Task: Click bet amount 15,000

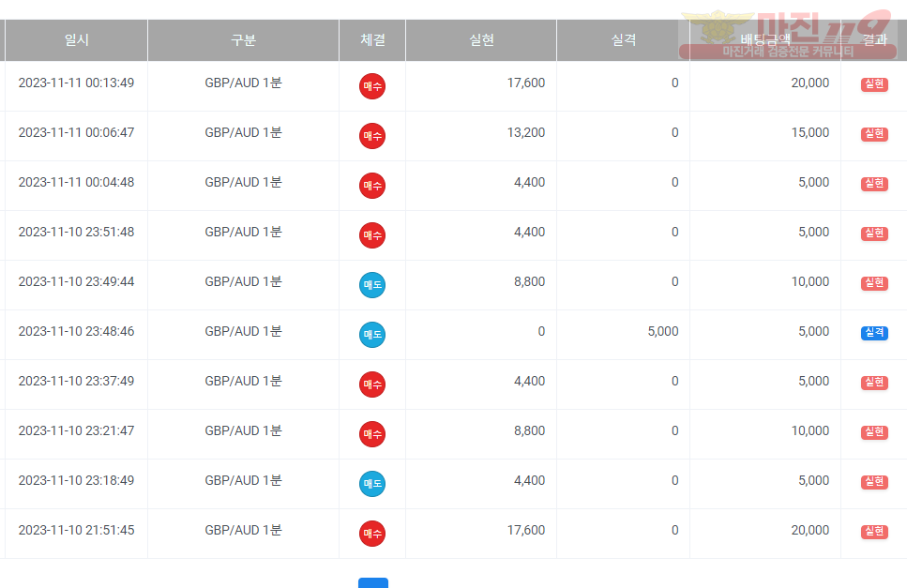Action: [x=809, y=132]
